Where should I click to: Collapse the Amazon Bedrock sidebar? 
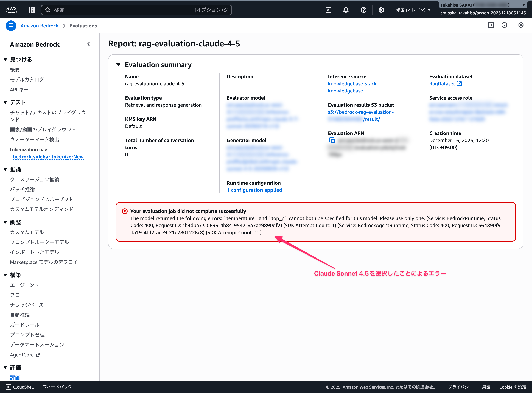coord(88,44)
